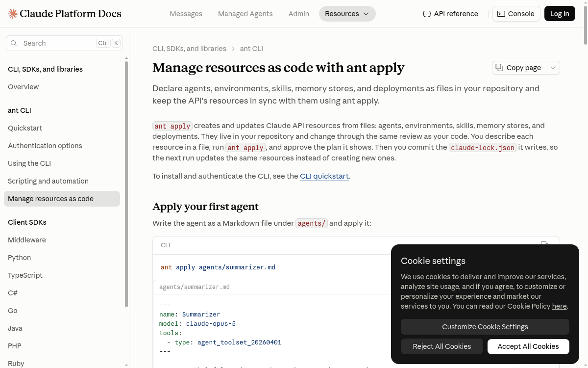This screenshot has width=588, height=368.
Task: Click the sidebar scrollbar down arrow
Action: (x=126, y=365)
